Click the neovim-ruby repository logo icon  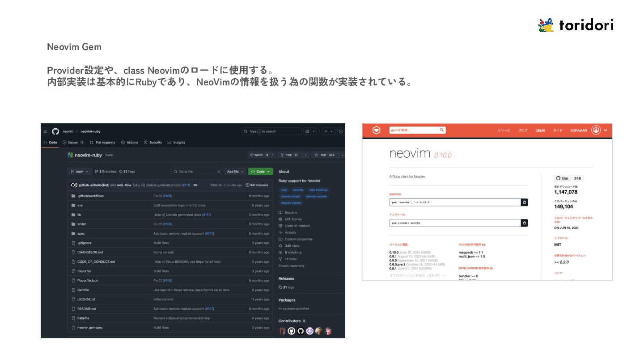70,155
